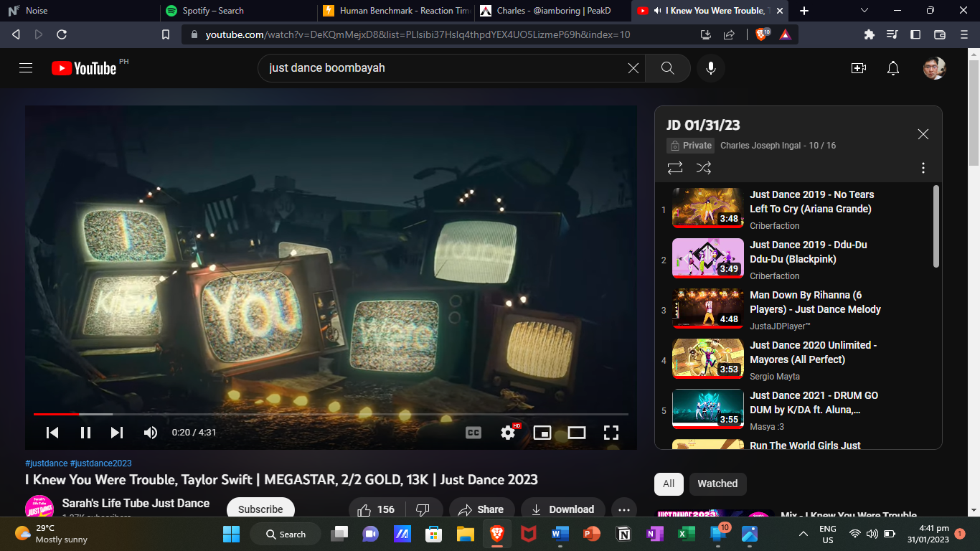Screen dimensions: 980x551
Task: Bookmark this page
Action: 166,34
